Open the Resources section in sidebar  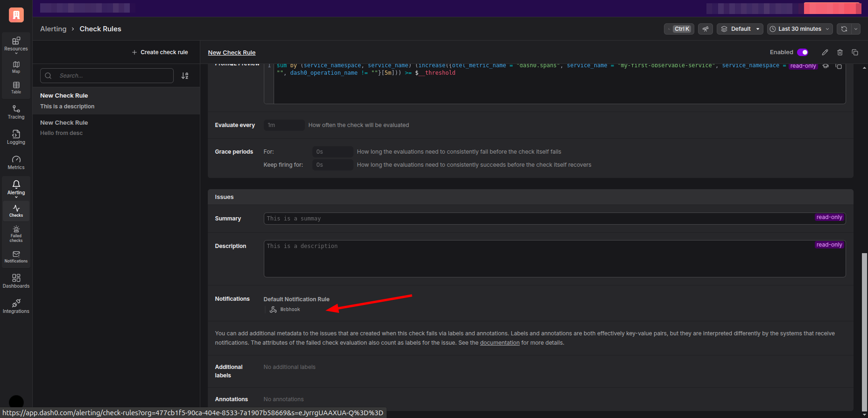(x=16, y=45)
